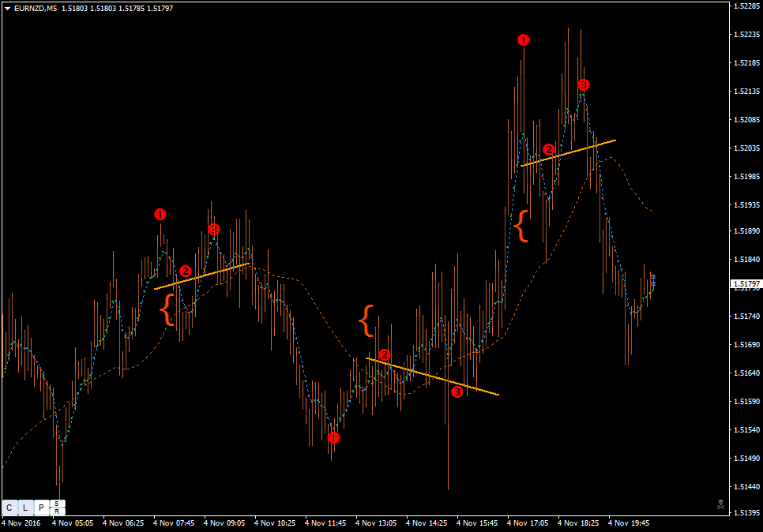
Task: Click price axis level 1.52135
Action: 746,91
